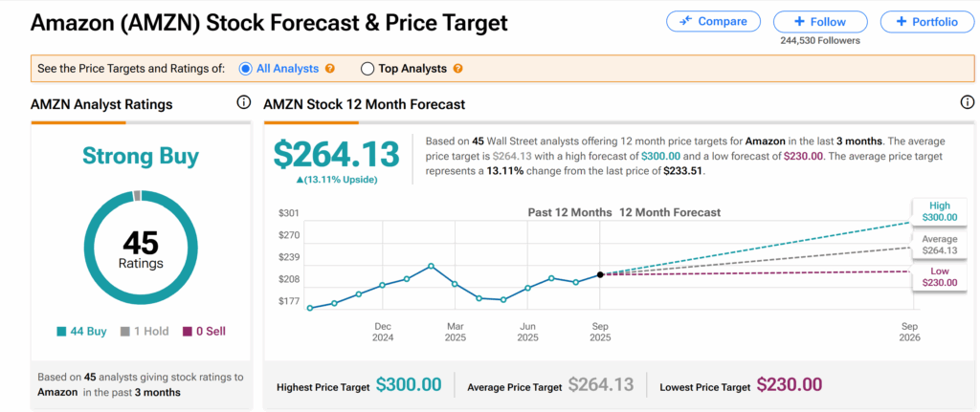Click the plus icon on the Portfolio button

[x=901, y=21]
